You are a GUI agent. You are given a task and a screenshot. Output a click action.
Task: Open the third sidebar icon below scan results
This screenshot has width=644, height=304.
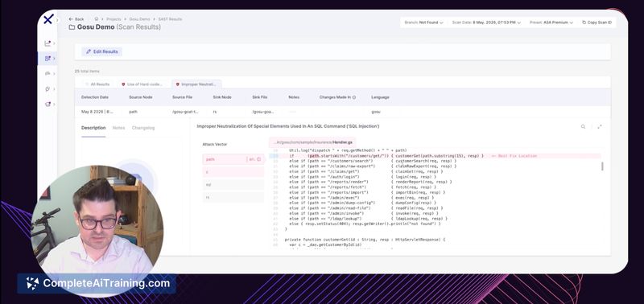(x=47, y=73)
